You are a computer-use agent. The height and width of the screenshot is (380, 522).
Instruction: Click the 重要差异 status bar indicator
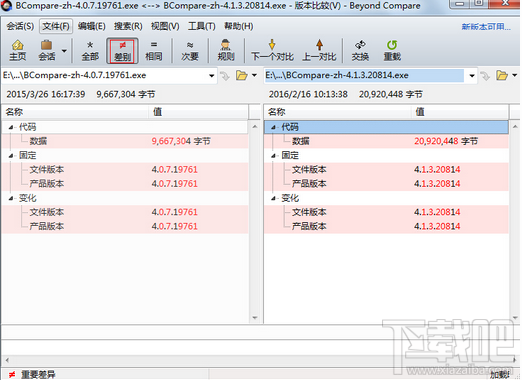32,375
